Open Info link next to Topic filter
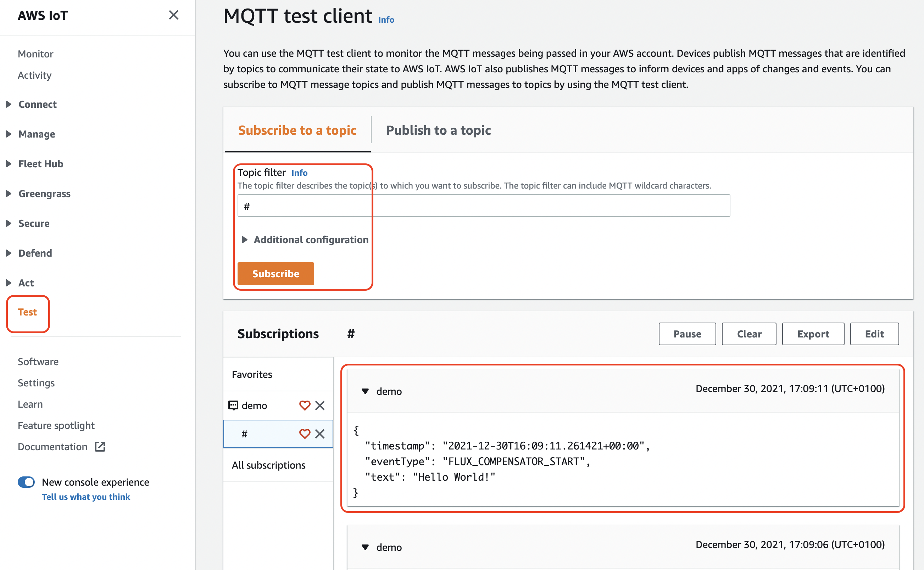 (299, 173)
